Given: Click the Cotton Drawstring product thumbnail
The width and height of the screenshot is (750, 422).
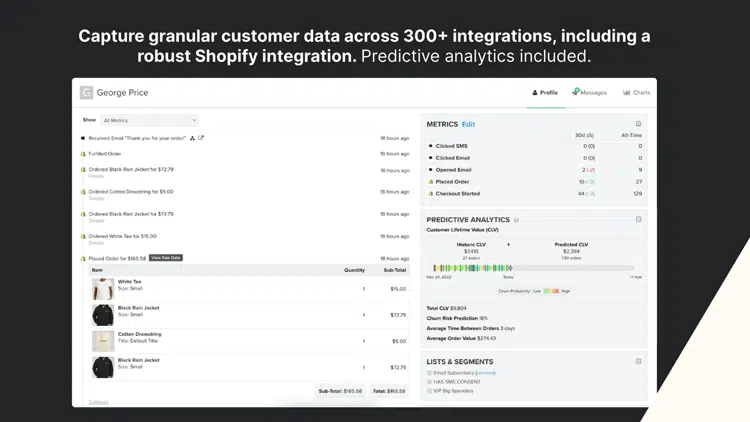Looking at the screenshot, I should point(103,341).
